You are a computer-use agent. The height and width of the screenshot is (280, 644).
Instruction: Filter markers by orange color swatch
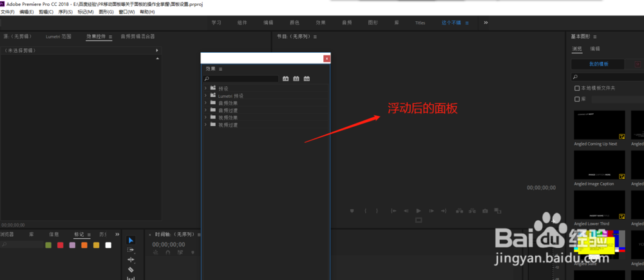[x=84, y=245]
